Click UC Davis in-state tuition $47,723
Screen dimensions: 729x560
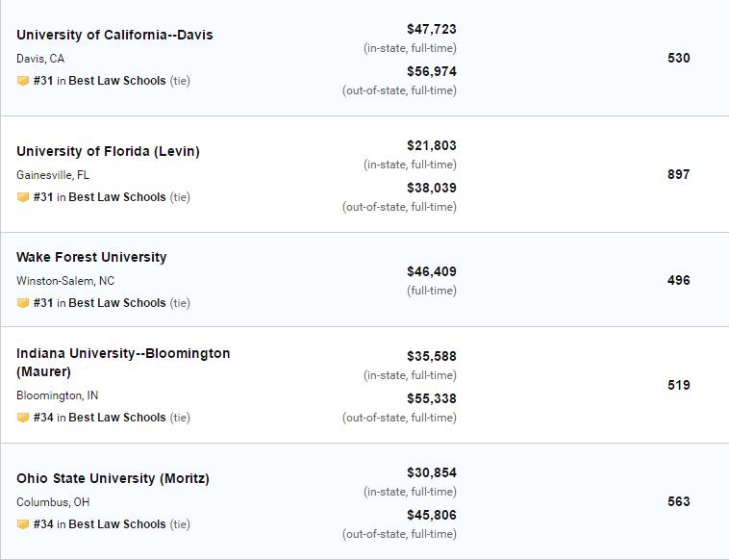coord(431,29)
